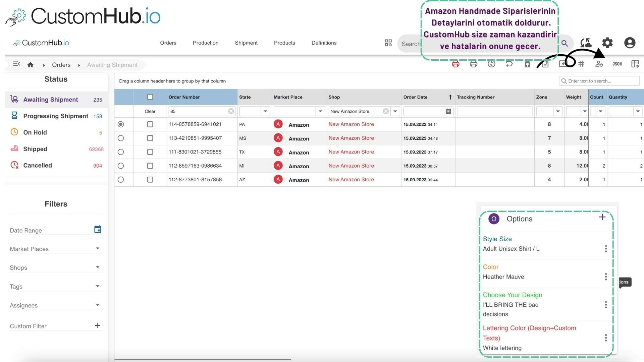Click the magnifier search icon in header
This screenshot has width=644, height=362.
point(565,43)
